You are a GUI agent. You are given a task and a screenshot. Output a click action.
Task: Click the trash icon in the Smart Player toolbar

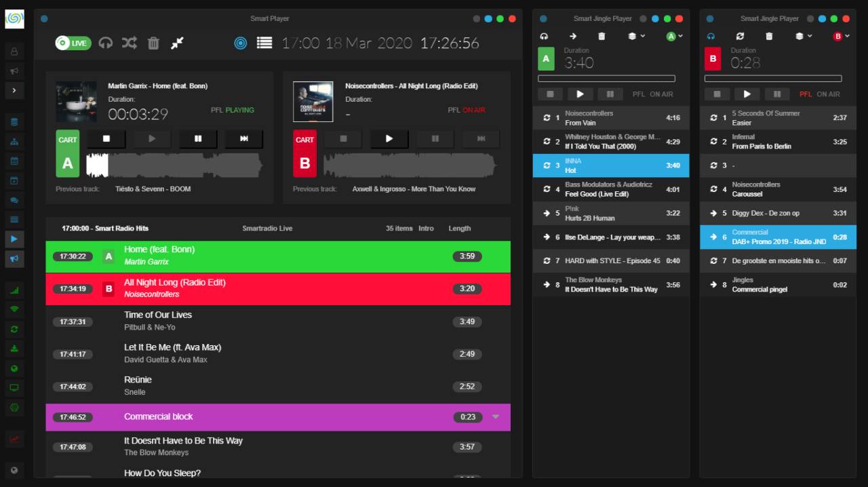[x=153, y=42]
